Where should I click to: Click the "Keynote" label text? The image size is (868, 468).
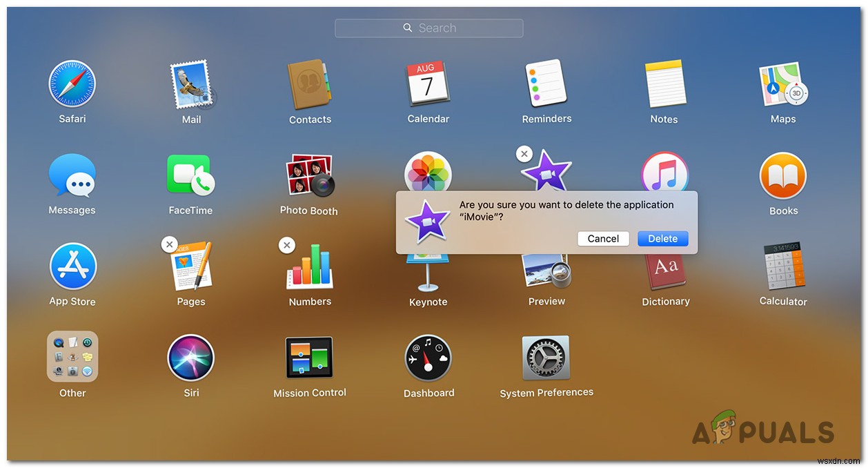click(428, 302)
